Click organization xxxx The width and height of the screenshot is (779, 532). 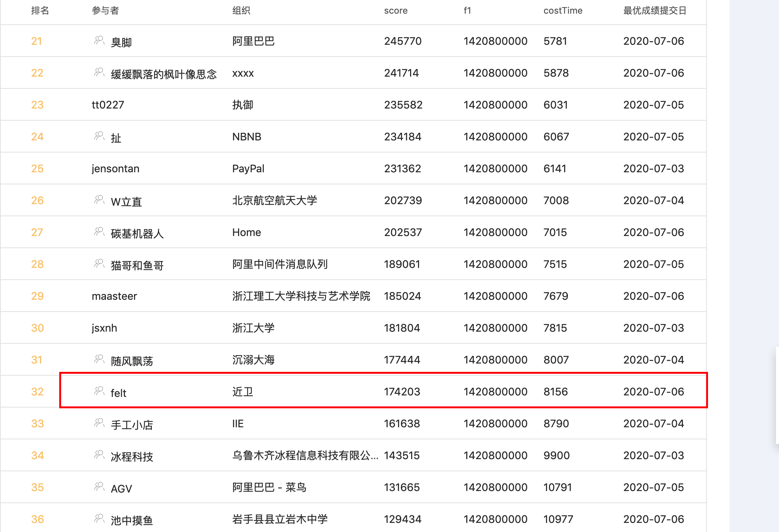pyautogui.click(x=243, y=73)
